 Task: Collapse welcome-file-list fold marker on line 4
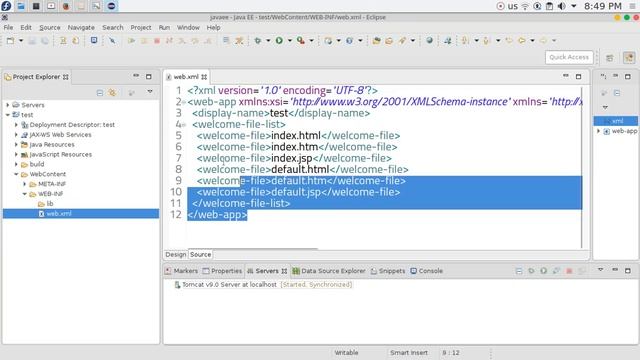[184, 125]
